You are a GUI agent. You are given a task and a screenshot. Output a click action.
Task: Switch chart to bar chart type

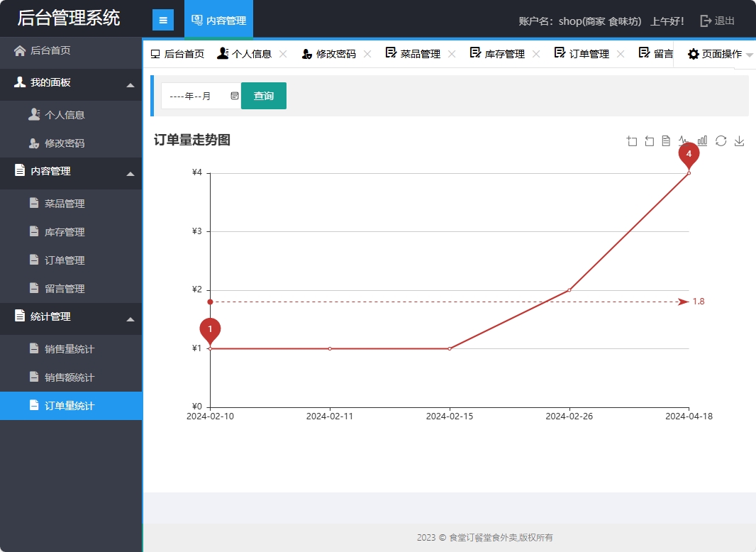click(702, 141)
